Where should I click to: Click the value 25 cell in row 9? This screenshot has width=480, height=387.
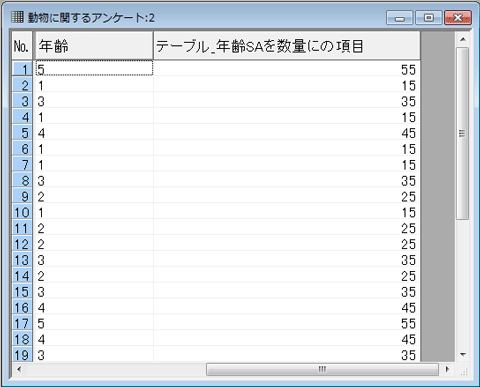pyautogui.click(x=287, y=197)
